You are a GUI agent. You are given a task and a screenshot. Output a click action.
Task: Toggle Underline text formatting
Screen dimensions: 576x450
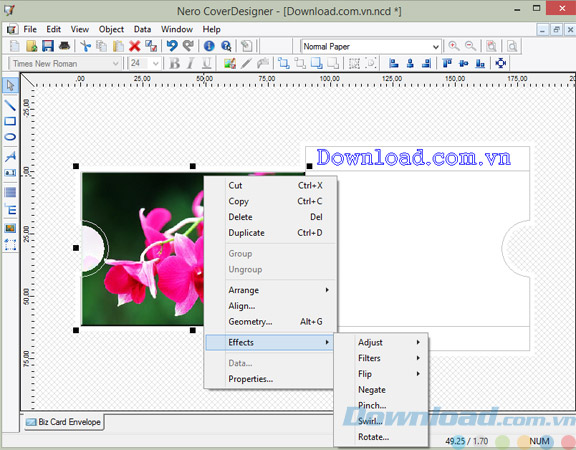207,64
